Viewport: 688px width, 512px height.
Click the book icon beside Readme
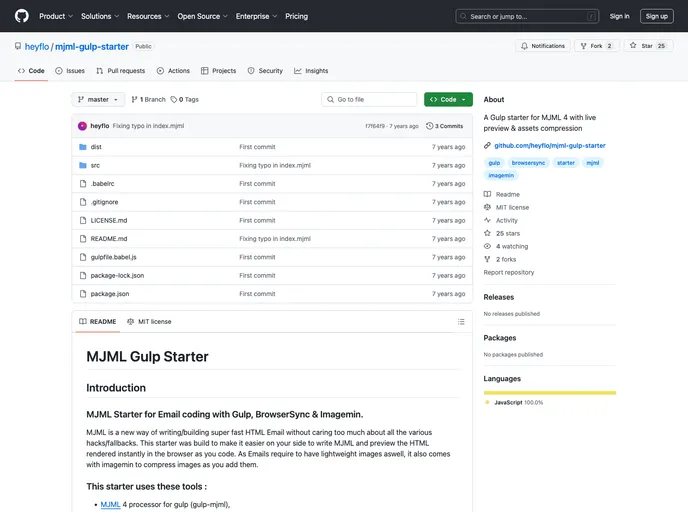coord(487,194)
